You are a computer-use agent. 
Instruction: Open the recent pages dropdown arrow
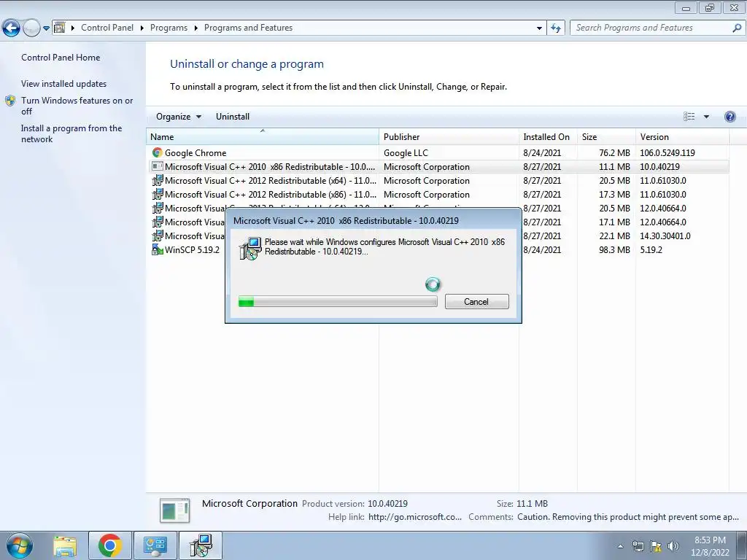coord(46,28)
